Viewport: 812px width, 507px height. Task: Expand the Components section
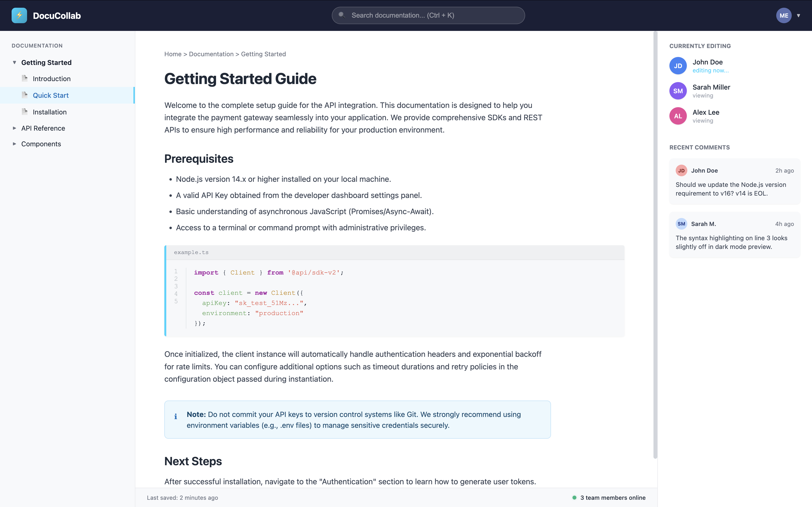click(14, 144)
